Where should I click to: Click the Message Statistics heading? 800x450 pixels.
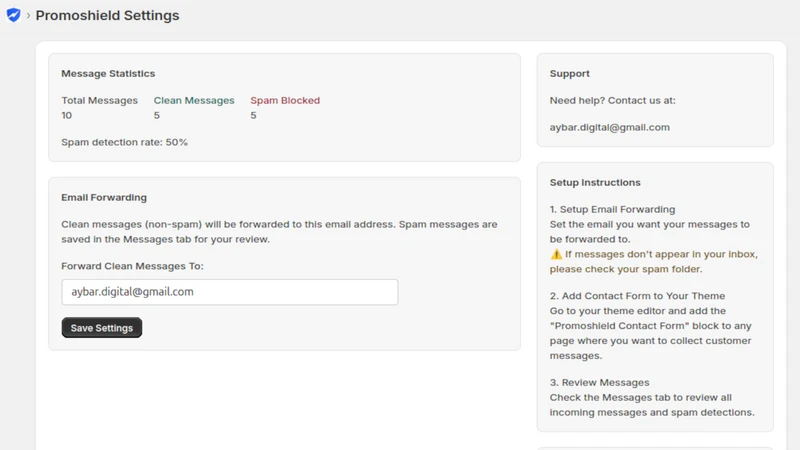[108, 73]
